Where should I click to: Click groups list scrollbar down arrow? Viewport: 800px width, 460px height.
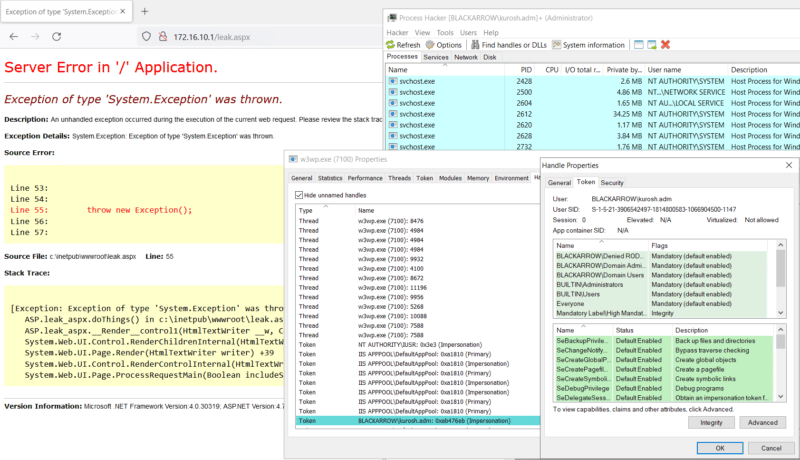coord(781,313)
